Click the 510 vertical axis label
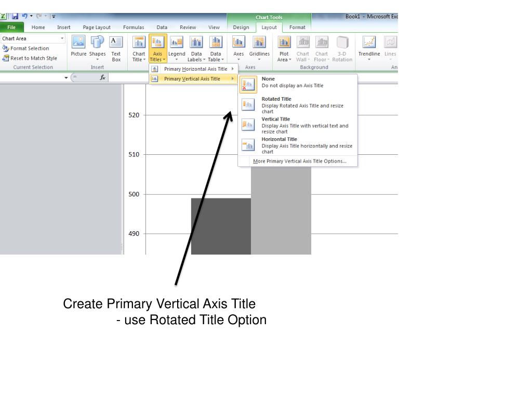532x399 pixels. tap(134, 154)
